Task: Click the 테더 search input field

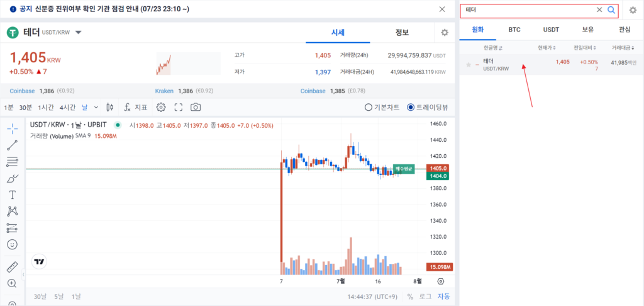Action: (x=528, y=10)
